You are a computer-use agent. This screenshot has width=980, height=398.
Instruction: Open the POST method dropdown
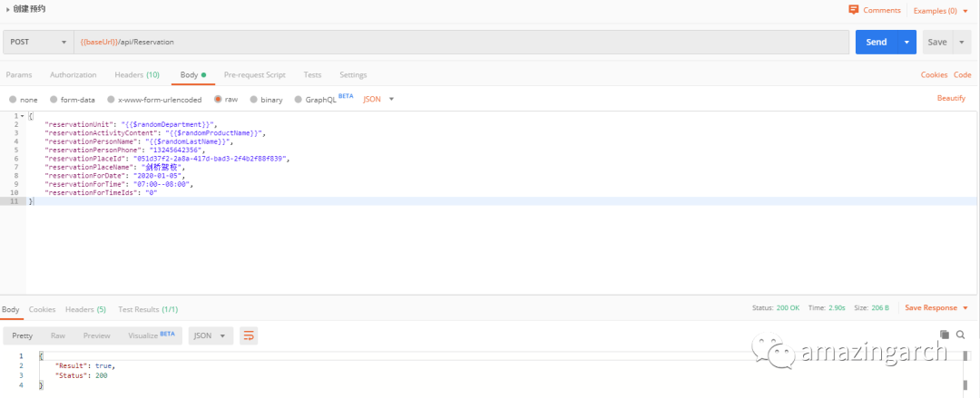[x=38, y=42]
